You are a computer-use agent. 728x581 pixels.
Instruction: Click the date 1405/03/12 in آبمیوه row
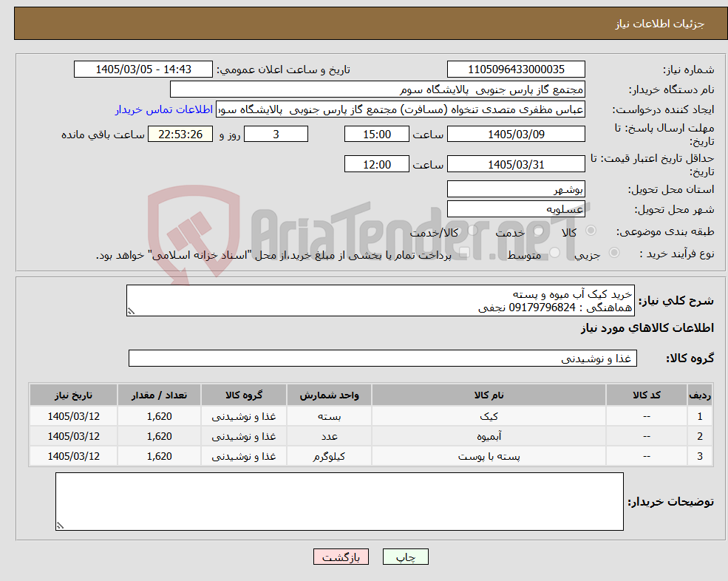tap(73, 437)
